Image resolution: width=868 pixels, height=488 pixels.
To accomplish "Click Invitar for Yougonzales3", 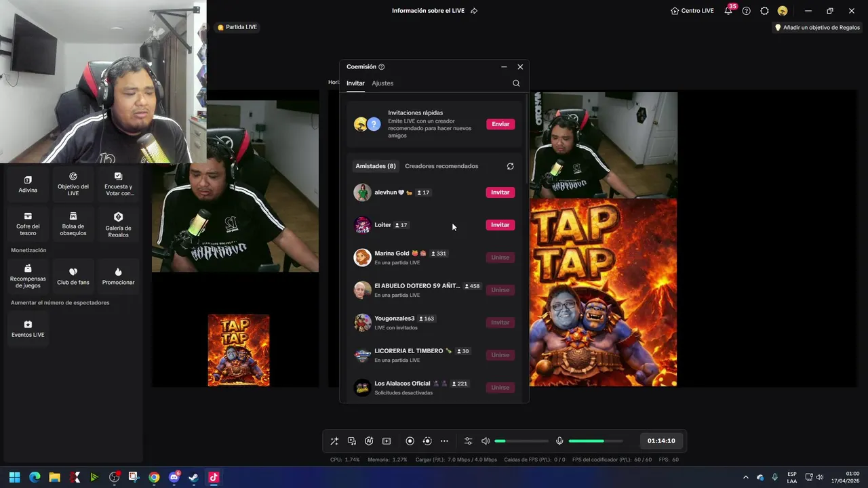I will [500, 323].
